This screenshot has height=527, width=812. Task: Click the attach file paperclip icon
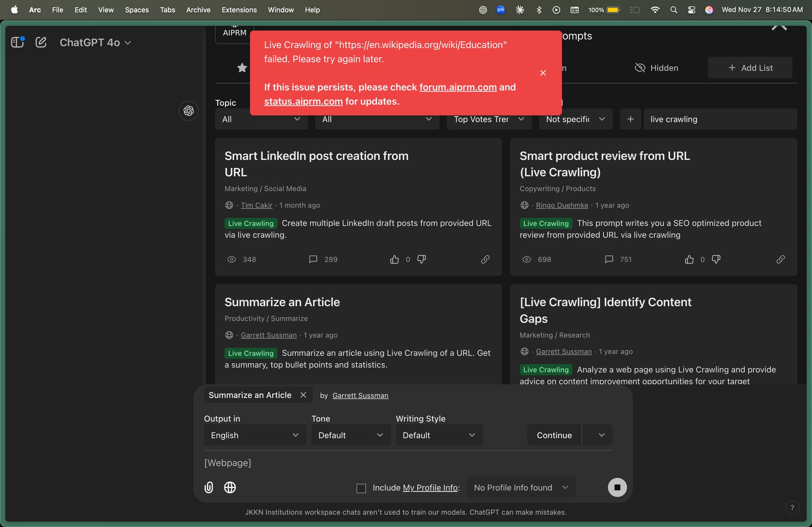coord(208,487)
